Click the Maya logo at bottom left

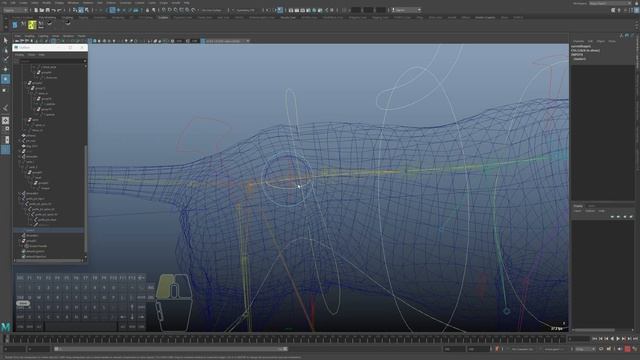(5, 327)
